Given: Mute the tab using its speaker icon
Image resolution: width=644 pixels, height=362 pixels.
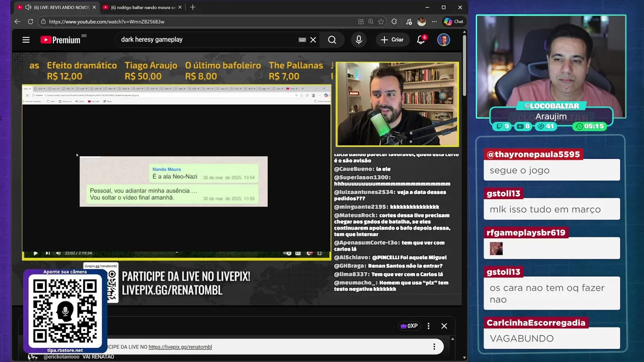Looking at the screenshot, I should pos(28,8).
